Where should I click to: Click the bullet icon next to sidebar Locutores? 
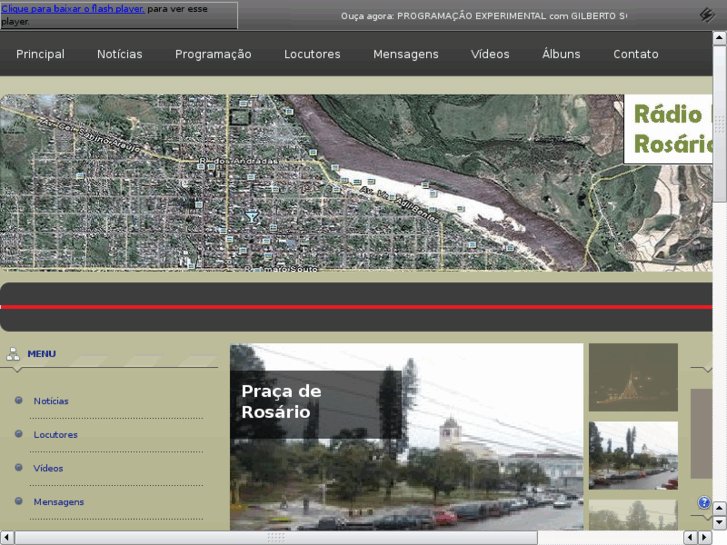point(19,434)
